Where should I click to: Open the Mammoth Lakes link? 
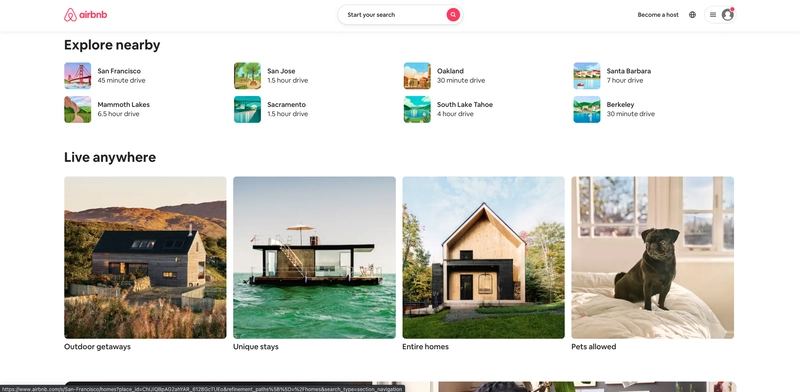click(x=123, y=105)
